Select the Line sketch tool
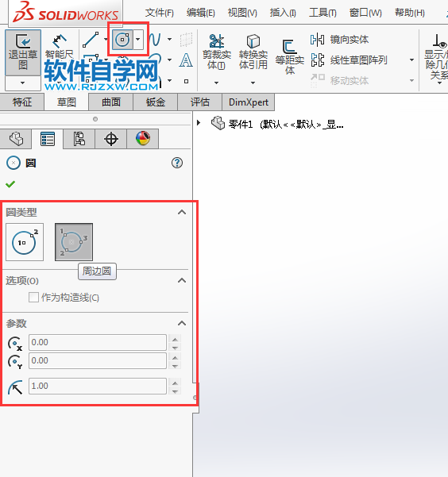 point(91,40)
